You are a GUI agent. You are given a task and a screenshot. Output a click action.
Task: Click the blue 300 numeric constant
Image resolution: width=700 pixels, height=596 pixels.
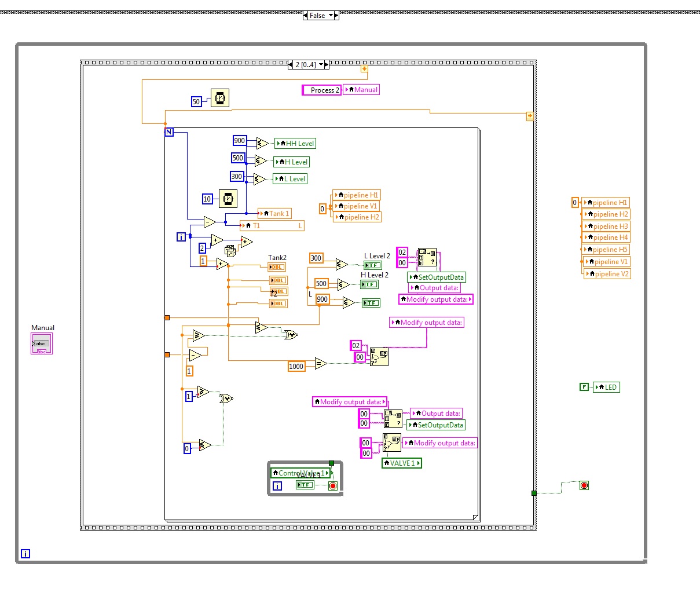click(x=237, y=177)
